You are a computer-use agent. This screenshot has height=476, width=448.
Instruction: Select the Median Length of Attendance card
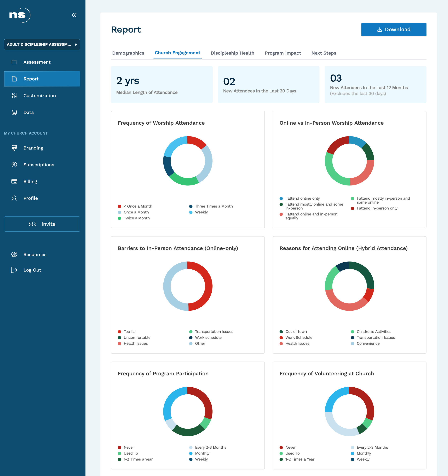pos(162,84)
